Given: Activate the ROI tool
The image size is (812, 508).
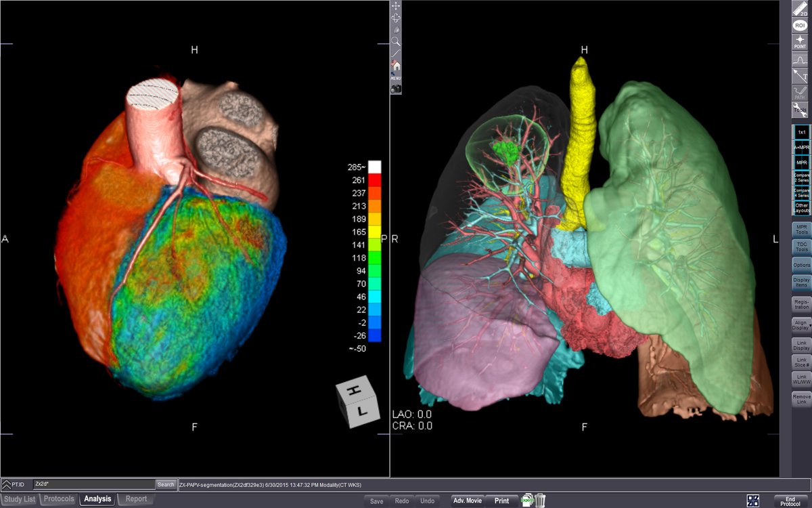Looking at the screenshot, I should point(800,24).
